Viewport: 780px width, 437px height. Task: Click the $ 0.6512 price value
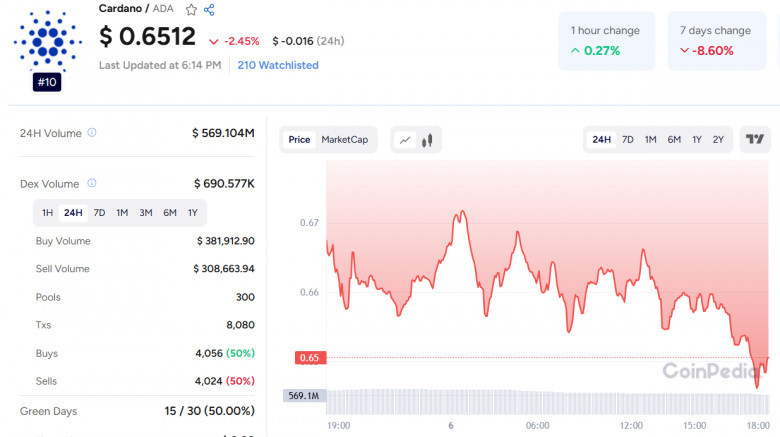pyautogui.click(x=147, y=37)
